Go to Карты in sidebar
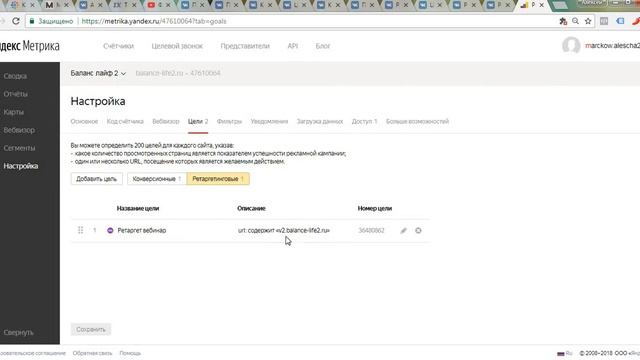The height and width of the screenshot is (360, 640). click(x=13, y=112)
